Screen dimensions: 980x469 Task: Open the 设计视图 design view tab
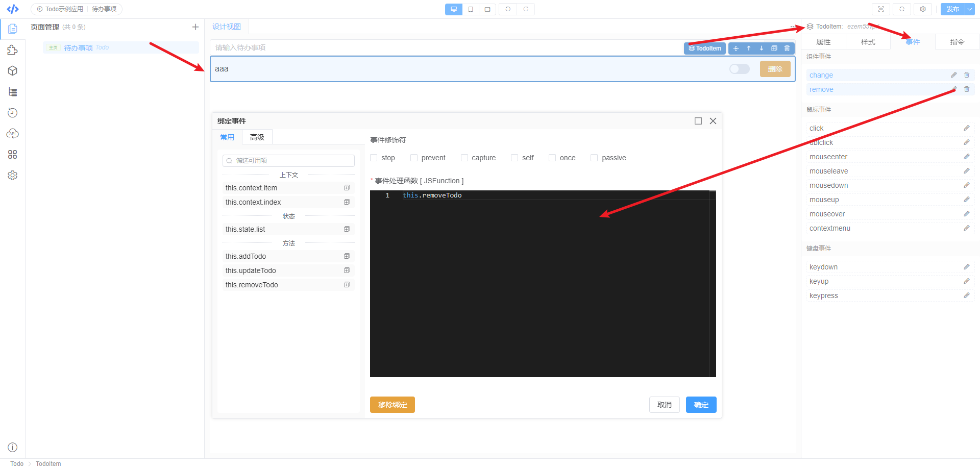pyautogui.click(x=227, y=27)
